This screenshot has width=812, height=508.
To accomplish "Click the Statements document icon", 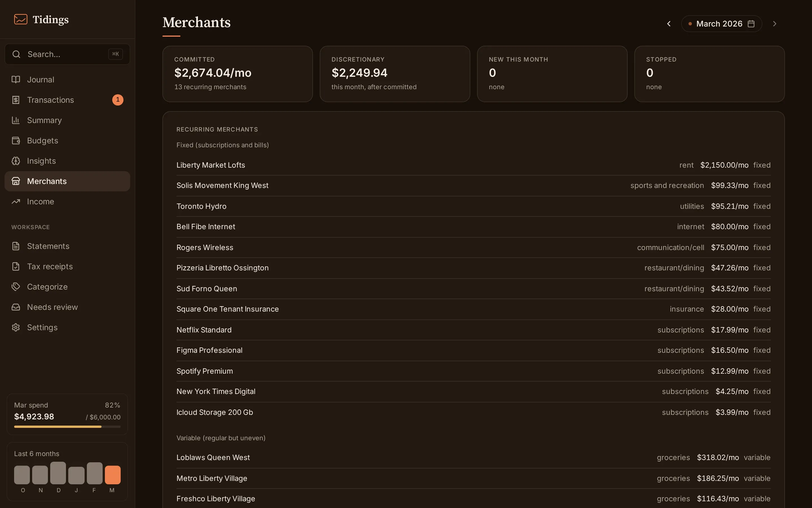I will pyautogui.click(x=16, y=246).
